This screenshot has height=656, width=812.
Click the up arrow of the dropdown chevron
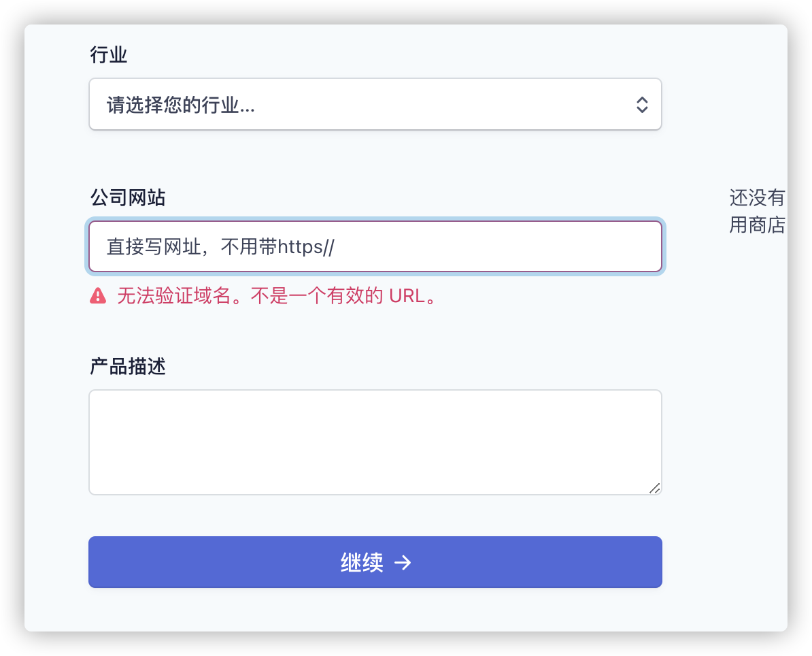[x=642, y=100]
